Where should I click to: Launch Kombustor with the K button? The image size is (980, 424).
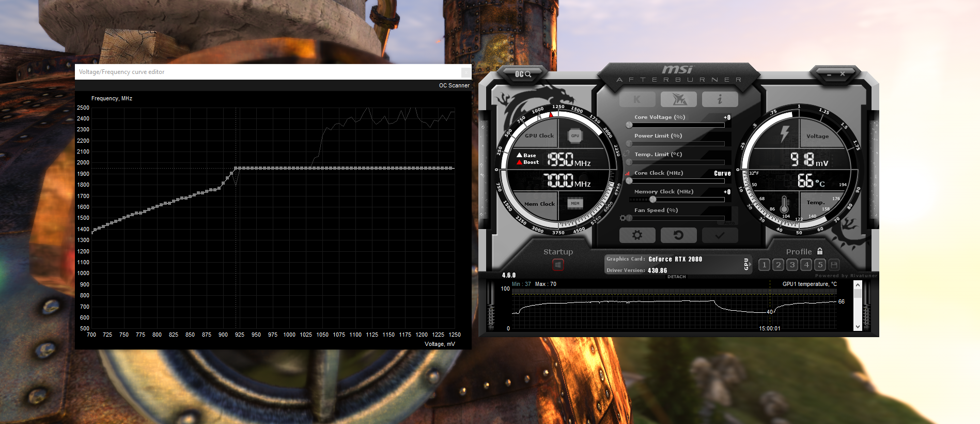(x=637, y=99)
